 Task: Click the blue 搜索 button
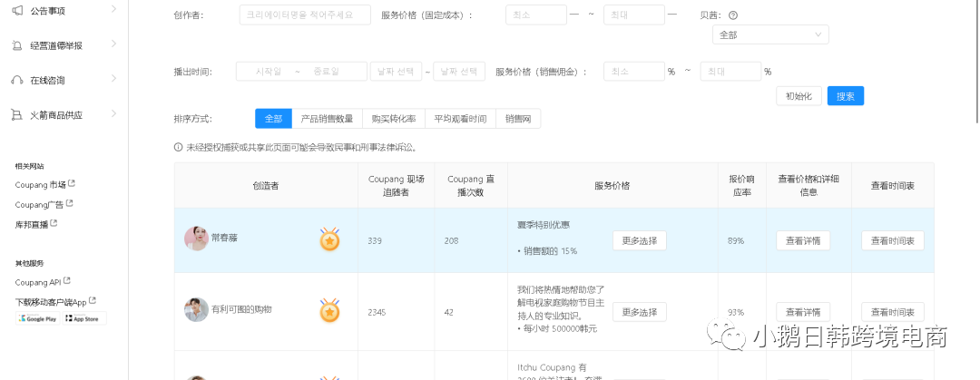[x=846, y=96]
